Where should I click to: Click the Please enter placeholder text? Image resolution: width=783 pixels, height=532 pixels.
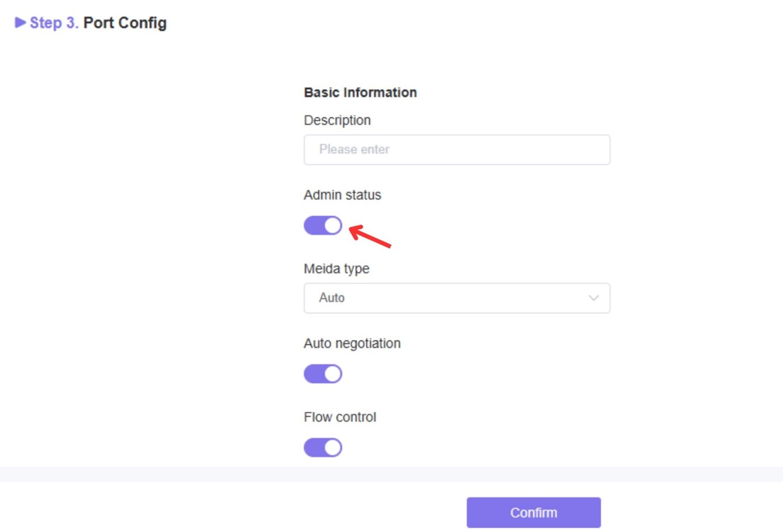[x=354, y=149]
